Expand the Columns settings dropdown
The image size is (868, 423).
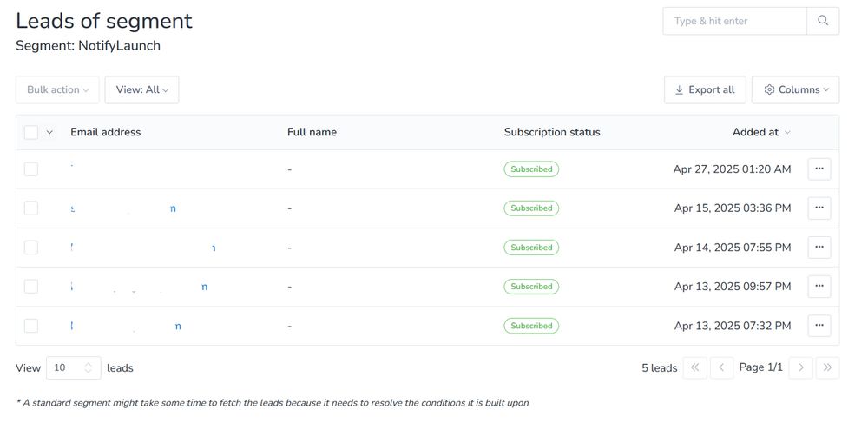click(x=795, y=89)
